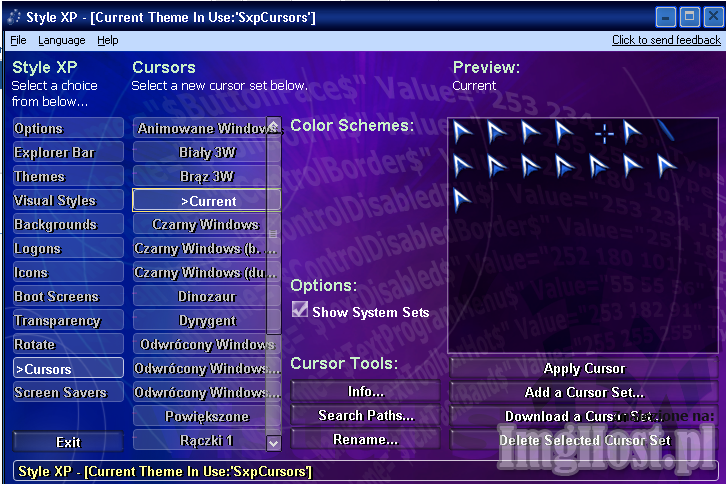Open the File menu
The width and height of the screenshot is (726, 485).
pyautogui.click(x=18, y=40)
